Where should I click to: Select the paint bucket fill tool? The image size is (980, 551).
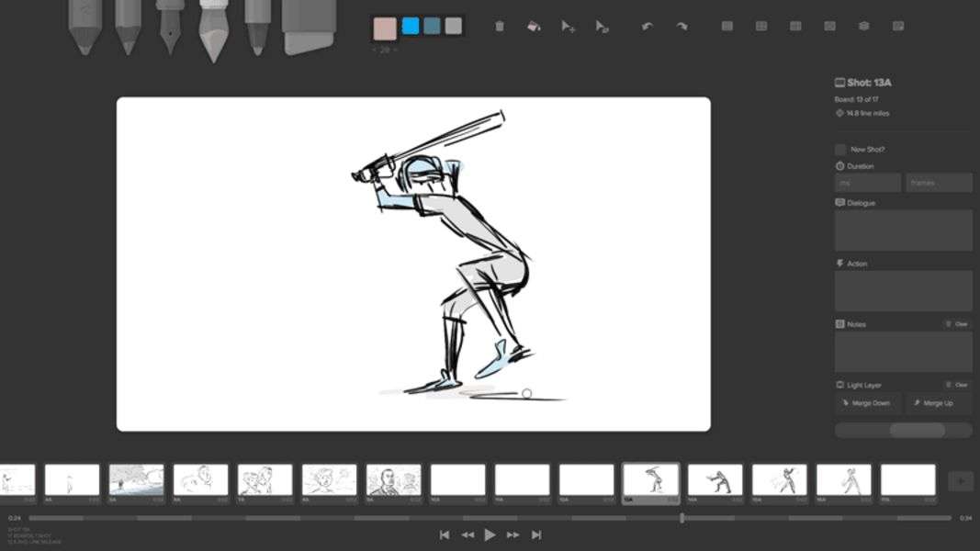pos(534,27)
